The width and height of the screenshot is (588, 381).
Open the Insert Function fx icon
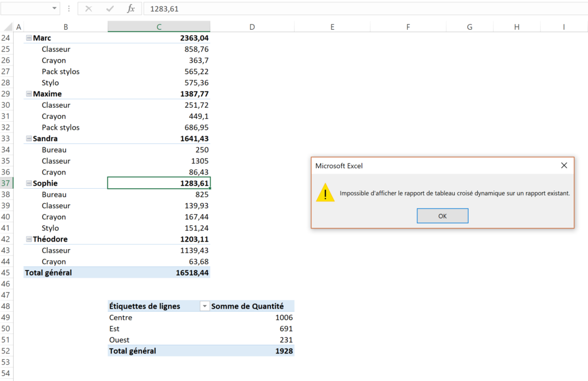(x=131, y=9)
